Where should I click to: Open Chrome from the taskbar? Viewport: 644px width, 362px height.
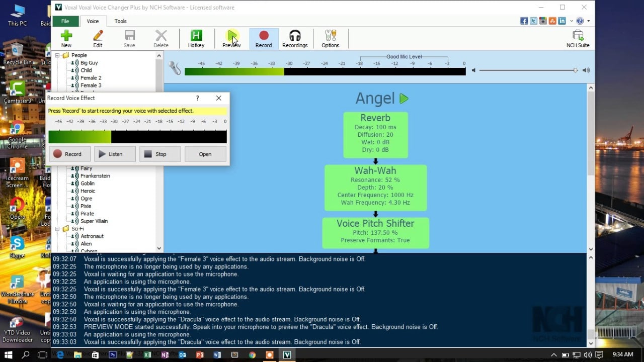(252, 354)
